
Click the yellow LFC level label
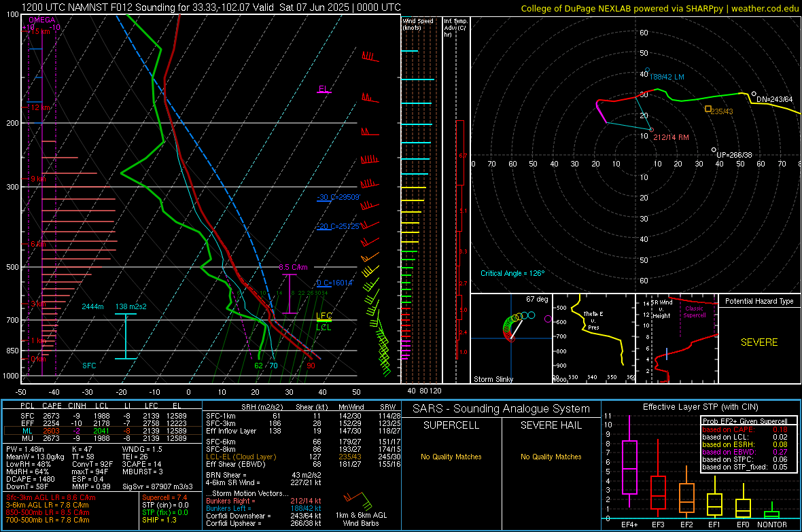point(324,316)
